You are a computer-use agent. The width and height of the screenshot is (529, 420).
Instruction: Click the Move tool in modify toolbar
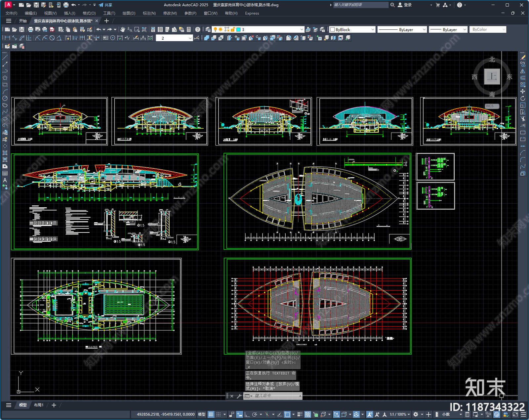[523, 91]
